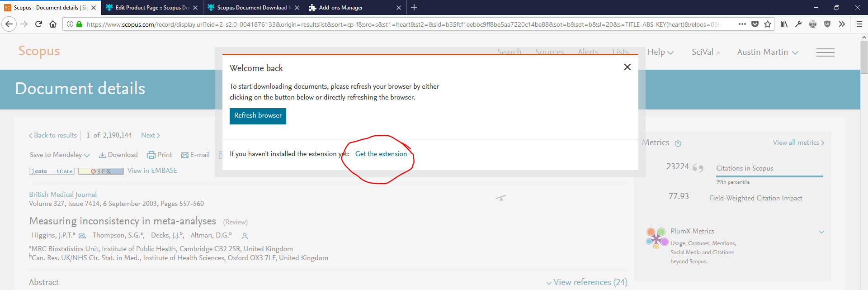Screen dimensions: 868x290
Task: Close the Edit Product Page tab
Action: tap(195, 8)
